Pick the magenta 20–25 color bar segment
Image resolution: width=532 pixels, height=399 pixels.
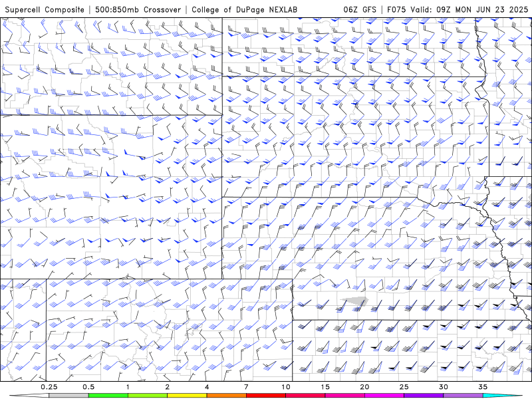click(x=384, y=396)
